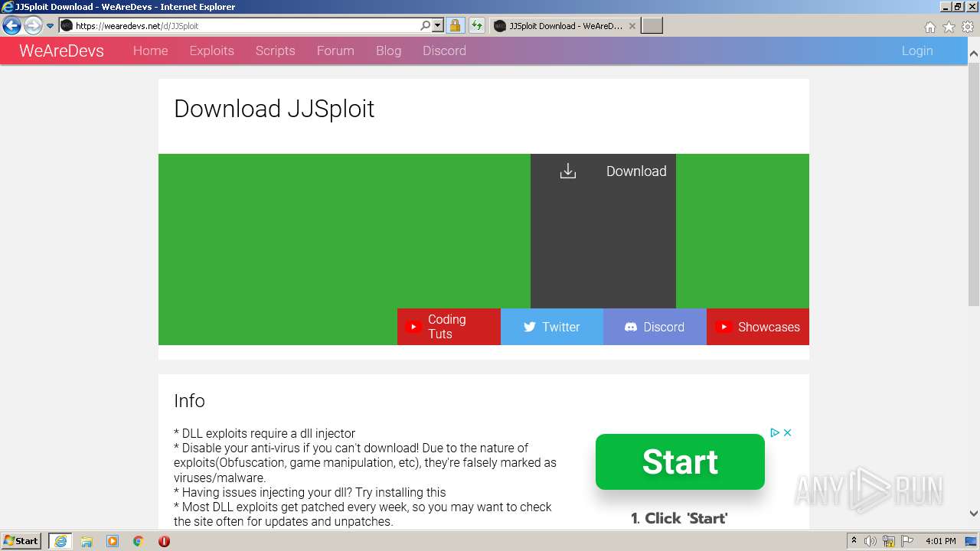Click YouTube icon beside Coding Tuts
The height and width of the screenshot is (551, 980).
pyautogui.click(x=413, y=327)
